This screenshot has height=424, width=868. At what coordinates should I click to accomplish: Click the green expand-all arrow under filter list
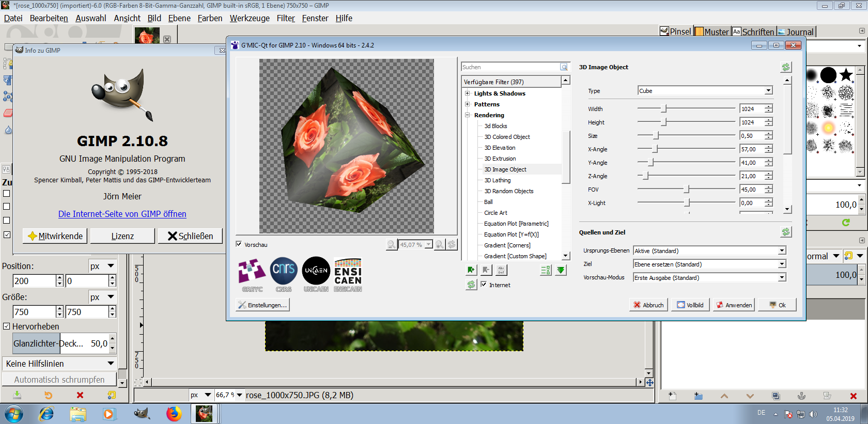pyautogui.click(x=561, y=270)
